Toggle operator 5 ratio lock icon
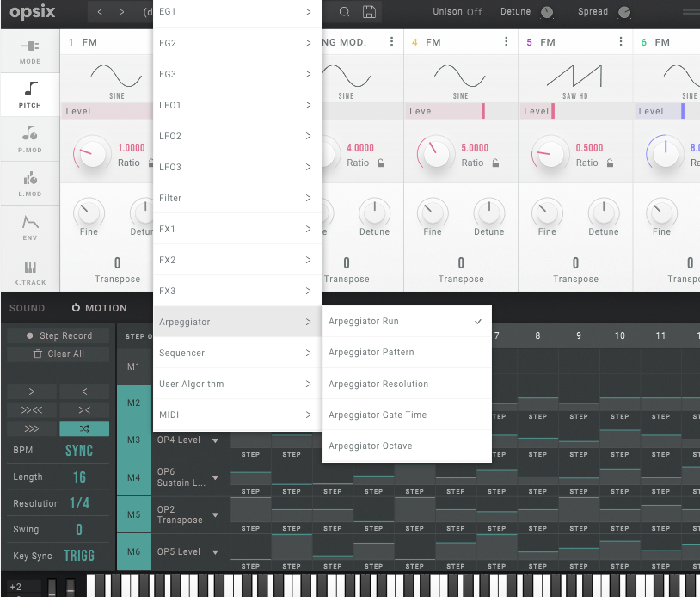Image resolution: width=700 pixels, height=597 pixels. 610,163
